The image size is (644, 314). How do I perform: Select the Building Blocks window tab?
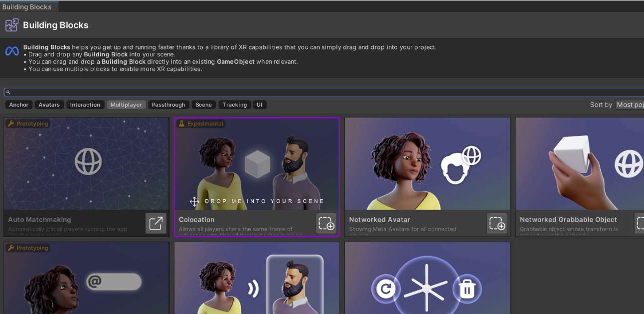tap(27, 7)
